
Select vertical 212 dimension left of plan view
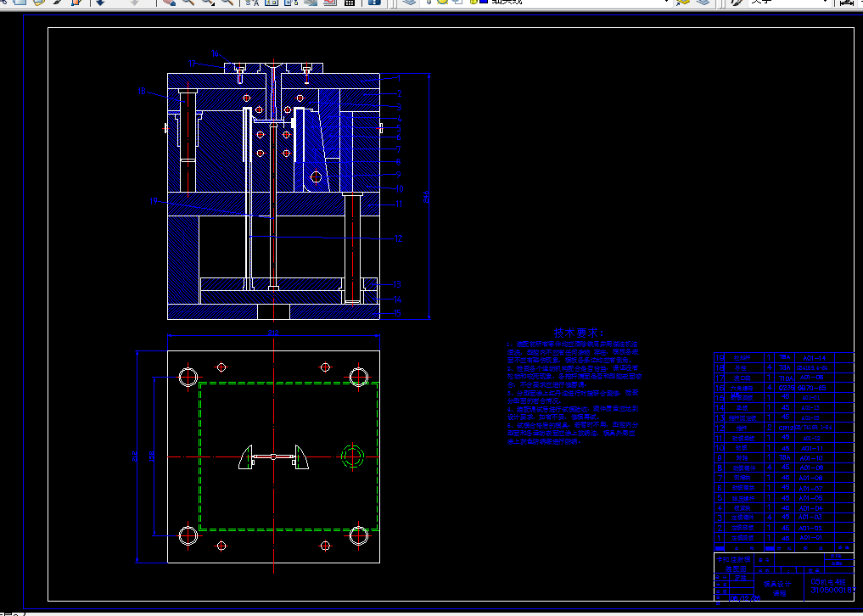click(135, 456)
